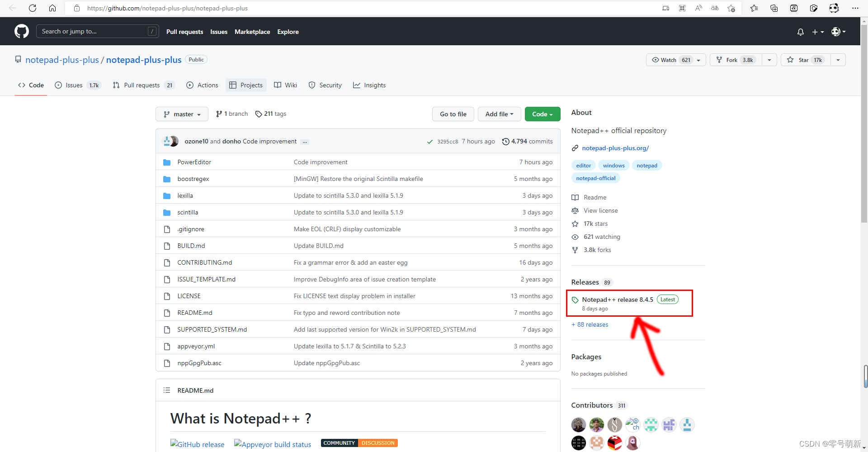Open the boostregex folder

point(193,179)
